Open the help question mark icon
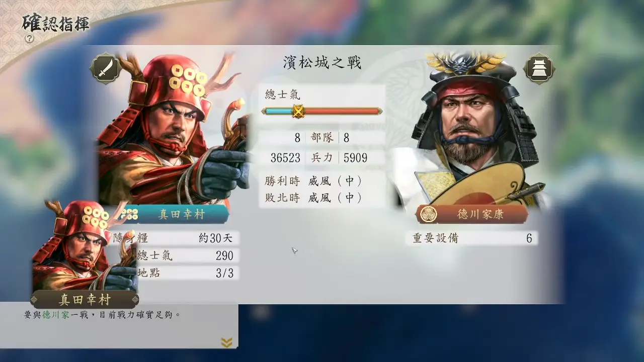The width and height of the screenshot is (644, 362). point(29,38)
